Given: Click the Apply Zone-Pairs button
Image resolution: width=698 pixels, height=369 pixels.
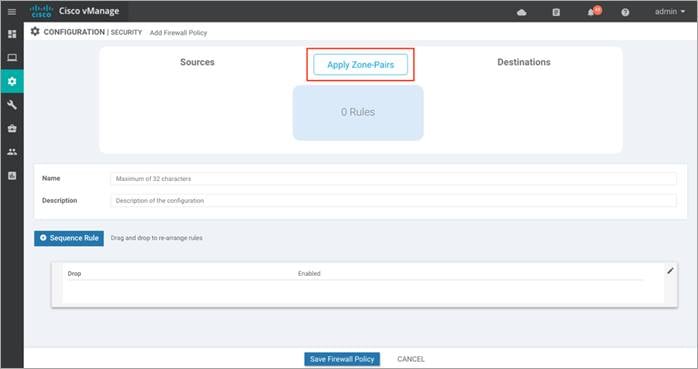Looking at the screenshot, I should (x=361, y=65).
